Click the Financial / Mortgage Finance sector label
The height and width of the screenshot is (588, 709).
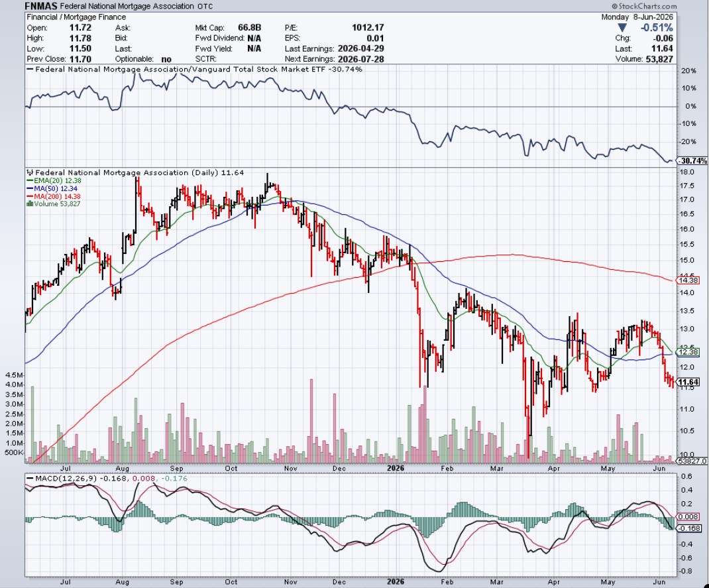[x=76, y=17]
